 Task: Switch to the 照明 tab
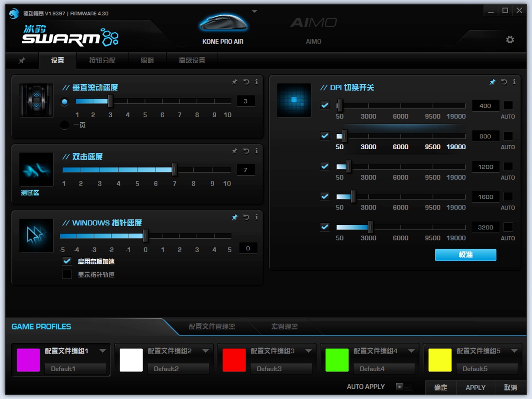pos(147,60)
